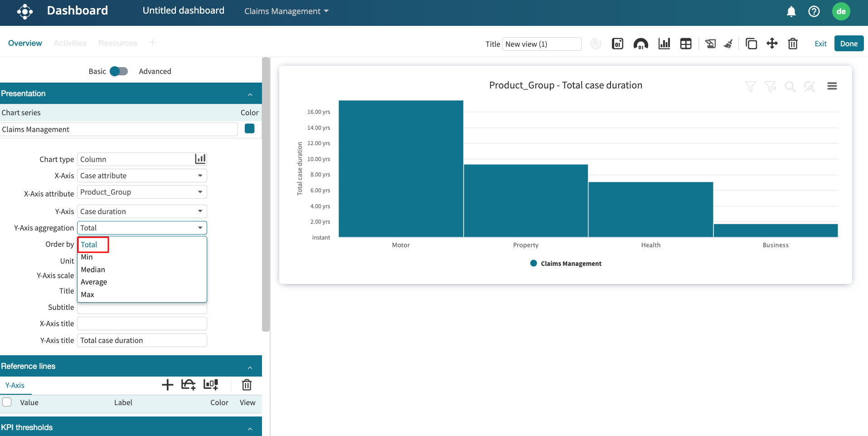The image size is (868, 436).
Task: Open the chart hamburger menu
Action: coord(832,86)
